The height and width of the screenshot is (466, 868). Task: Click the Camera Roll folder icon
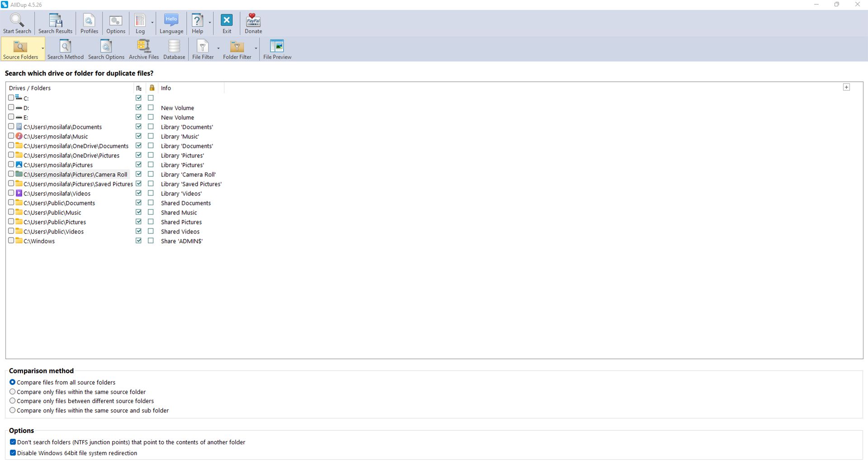click(19, 174)
